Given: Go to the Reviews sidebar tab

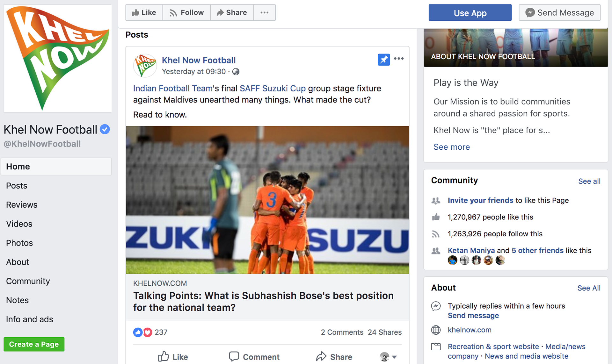Looking at the screenshot, I should coord(22,205).
